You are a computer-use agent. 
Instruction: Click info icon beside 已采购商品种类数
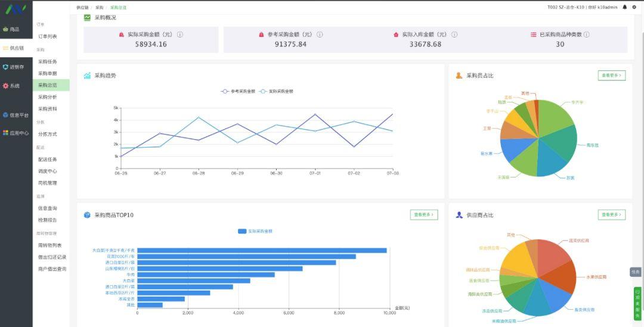587,35
